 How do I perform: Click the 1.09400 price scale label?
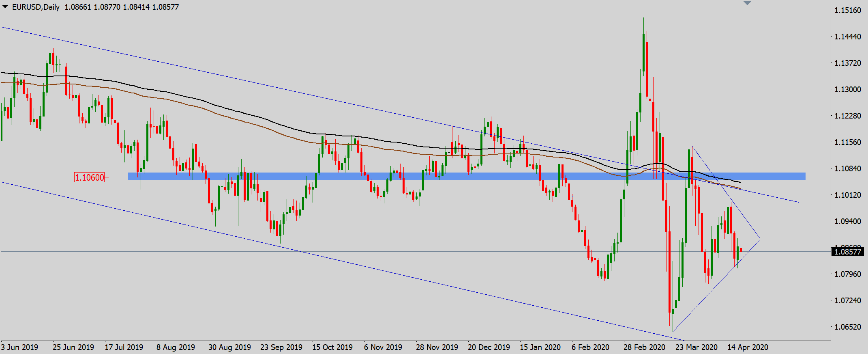coord(848,221)
